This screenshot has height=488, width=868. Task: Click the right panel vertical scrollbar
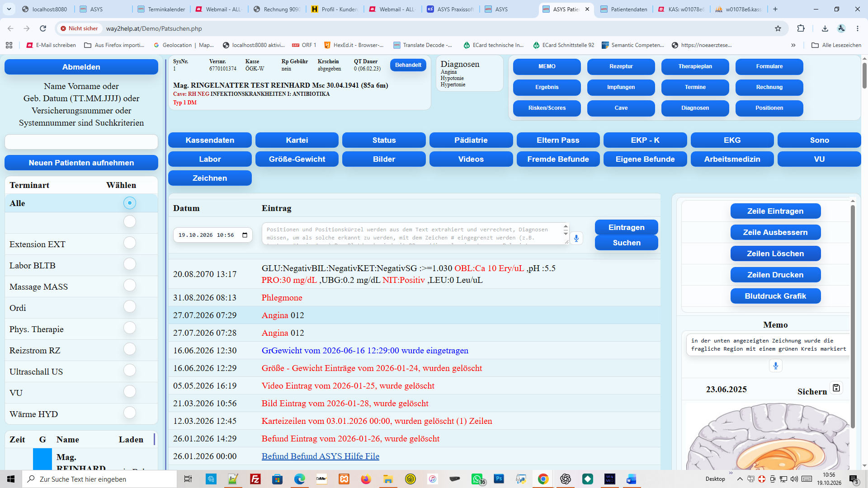(x=853, y=316)
